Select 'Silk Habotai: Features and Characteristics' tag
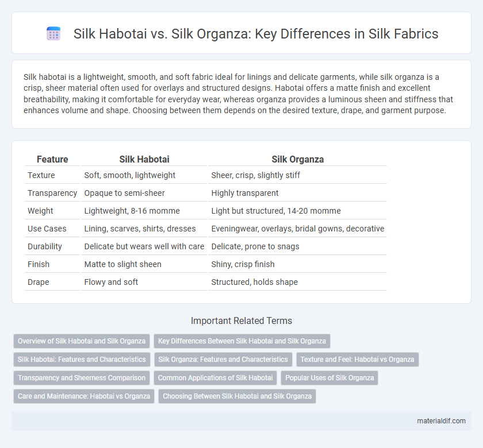483x448 pixels. tap(82, 360)
